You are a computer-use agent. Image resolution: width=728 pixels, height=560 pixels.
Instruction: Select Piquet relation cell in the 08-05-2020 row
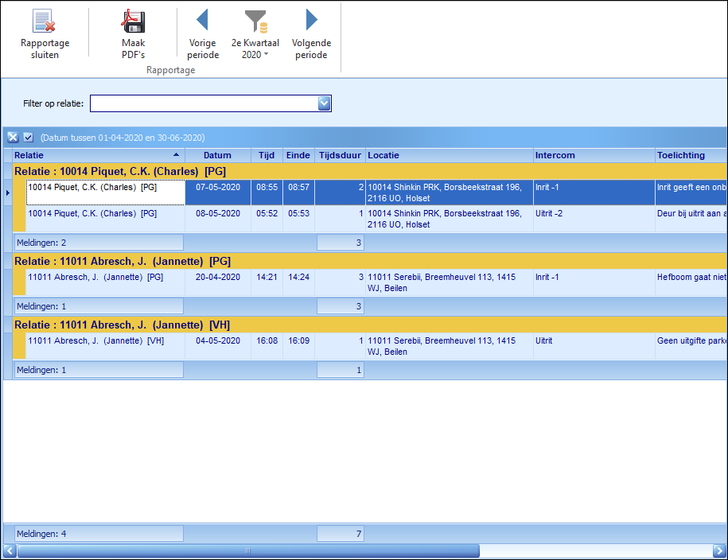[x=105, y=219]
